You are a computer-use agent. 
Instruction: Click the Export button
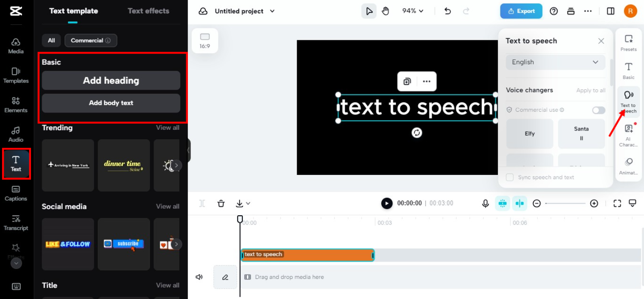[x=521, y=11]
